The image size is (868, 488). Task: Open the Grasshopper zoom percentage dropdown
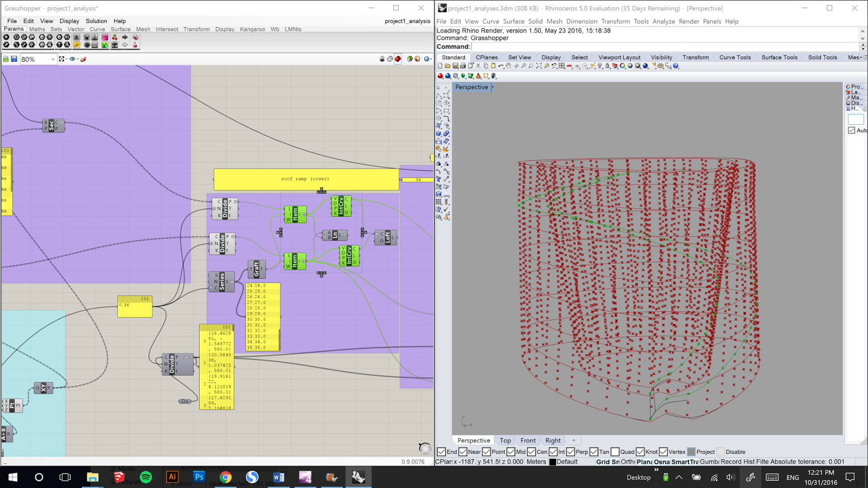[52, 59]
